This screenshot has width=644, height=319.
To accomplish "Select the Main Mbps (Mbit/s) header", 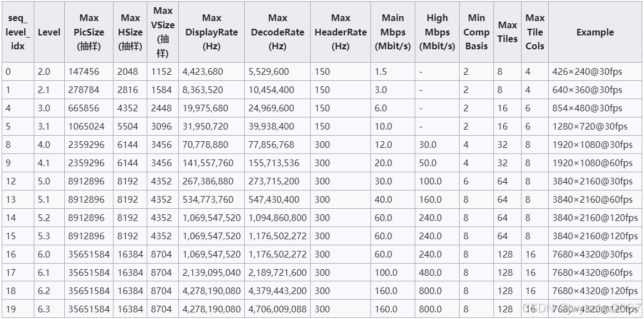I will coord(393,32).
